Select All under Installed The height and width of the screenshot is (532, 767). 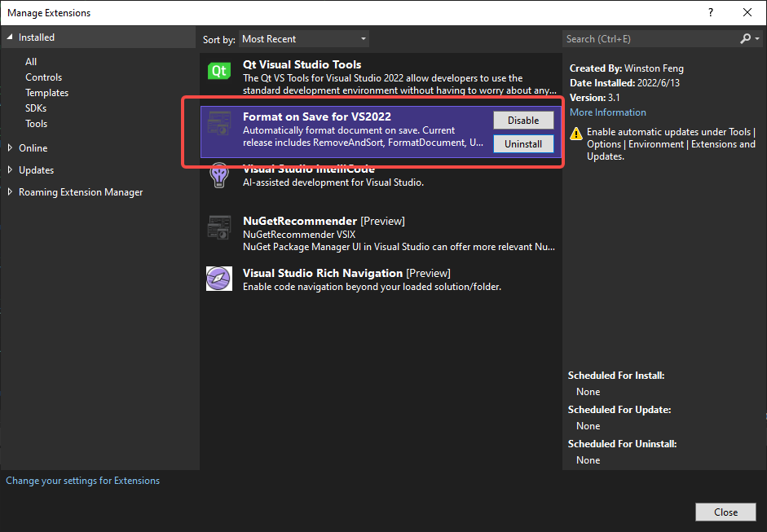(x=31, y=62)
